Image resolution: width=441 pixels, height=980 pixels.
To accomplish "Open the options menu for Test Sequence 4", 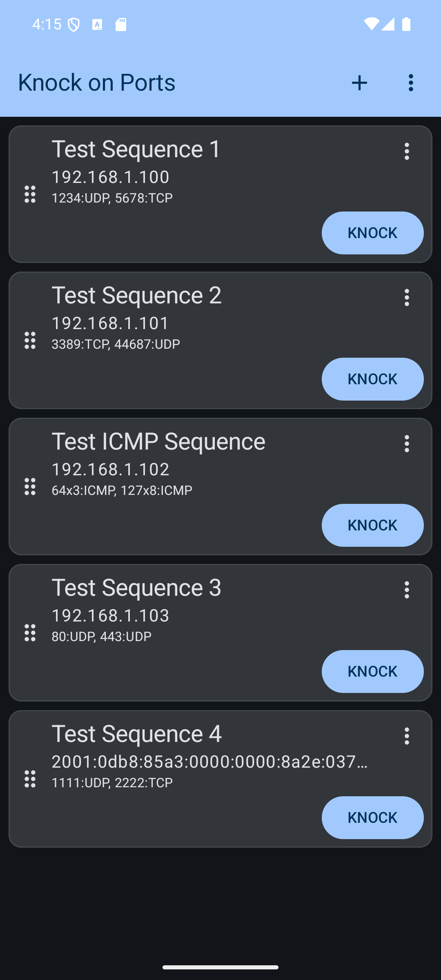I will 406,736.
